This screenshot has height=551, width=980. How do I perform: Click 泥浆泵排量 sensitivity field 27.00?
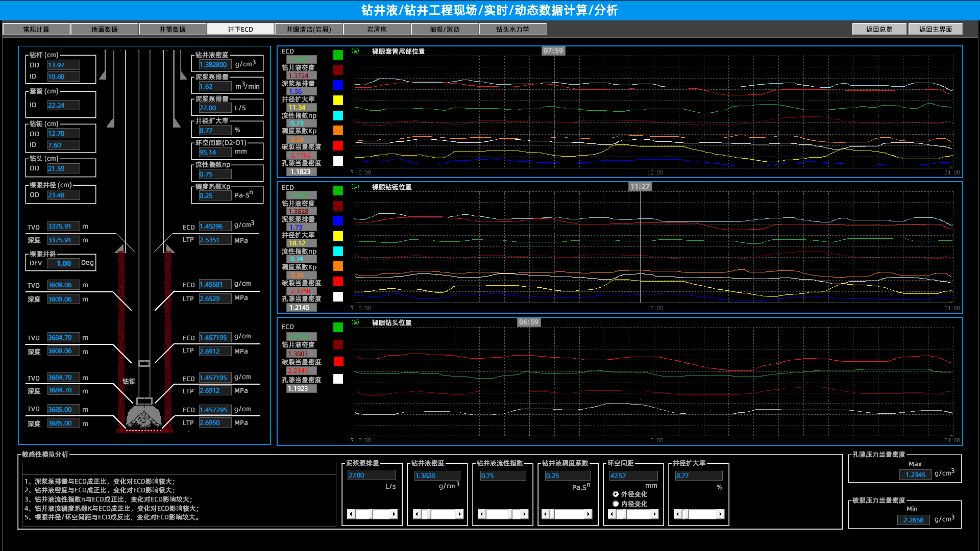372,475
